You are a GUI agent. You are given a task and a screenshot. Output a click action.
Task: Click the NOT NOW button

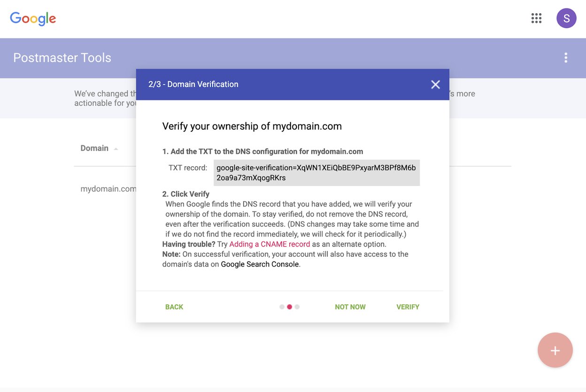pyautogui.click(x=350, y=307)
